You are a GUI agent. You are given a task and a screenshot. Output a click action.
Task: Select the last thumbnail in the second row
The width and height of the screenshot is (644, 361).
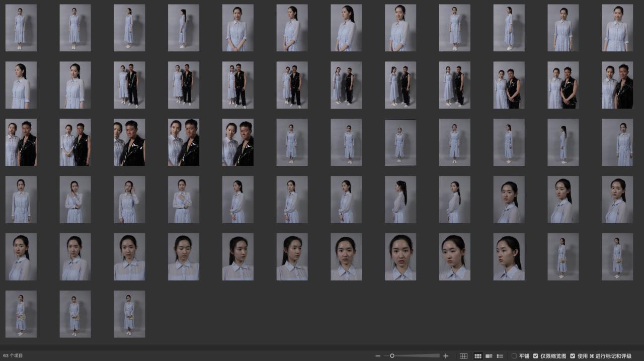click(x=617, y=85)
